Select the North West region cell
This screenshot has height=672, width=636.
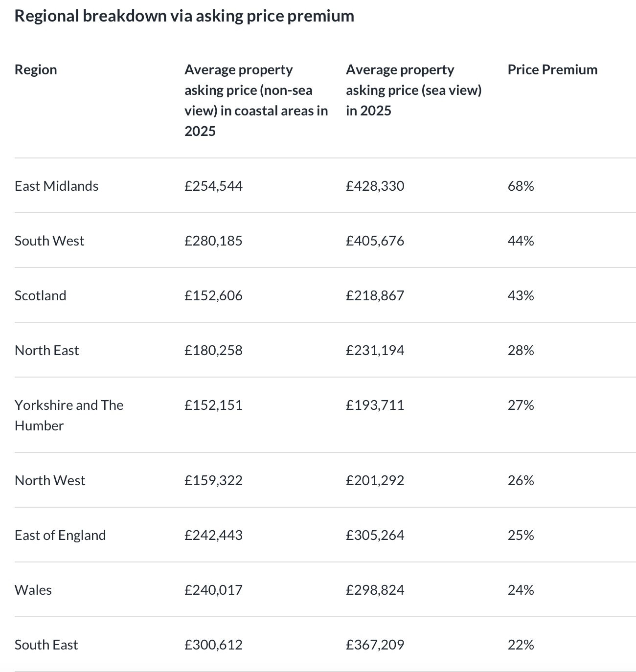tap(50, 481)
